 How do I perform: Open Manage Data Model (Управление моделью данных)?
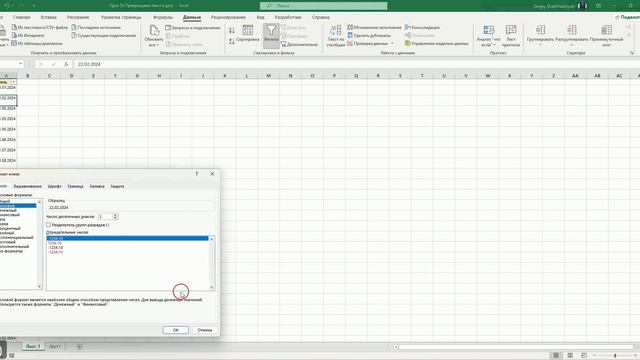click(436, 43)
